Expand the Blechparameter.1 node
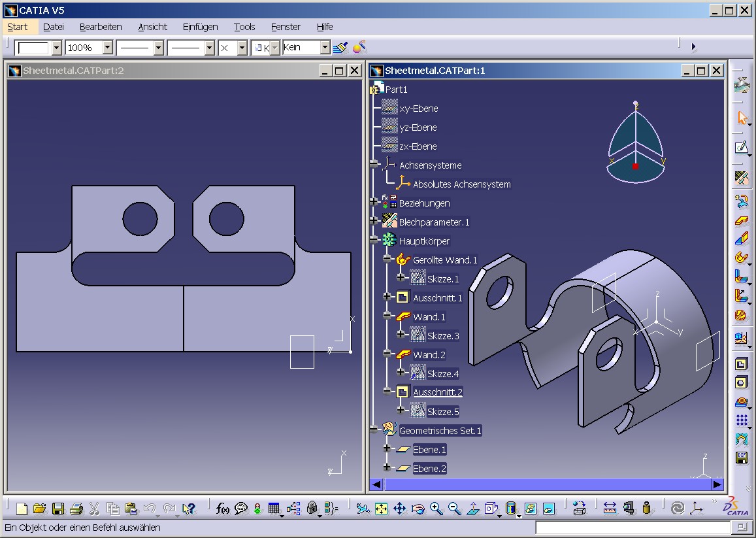The width and height of the screenshot is (756, 538). [374, 220]
